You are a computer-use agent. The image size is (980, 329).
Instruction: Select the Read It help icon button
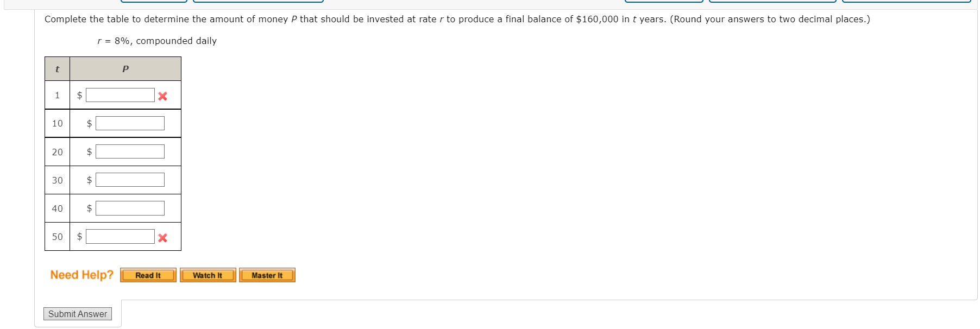(148, 275)
